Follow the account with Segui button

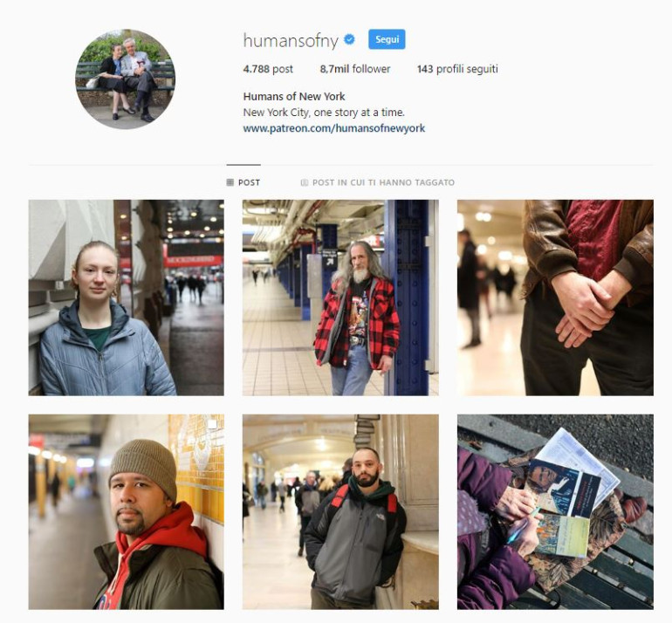tap(387, 39)
